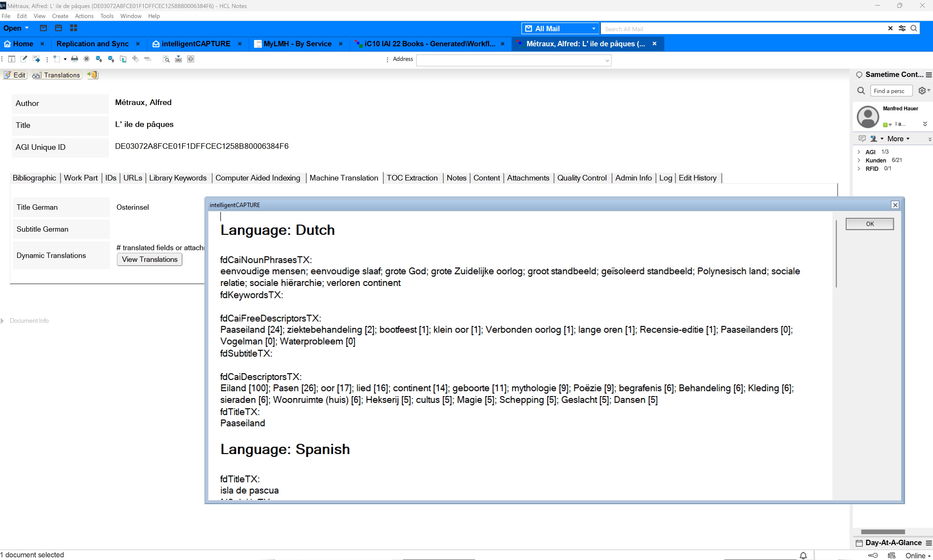Open the Quality Control document tab
Screen dimensions: 933x560
coord(582,178)
